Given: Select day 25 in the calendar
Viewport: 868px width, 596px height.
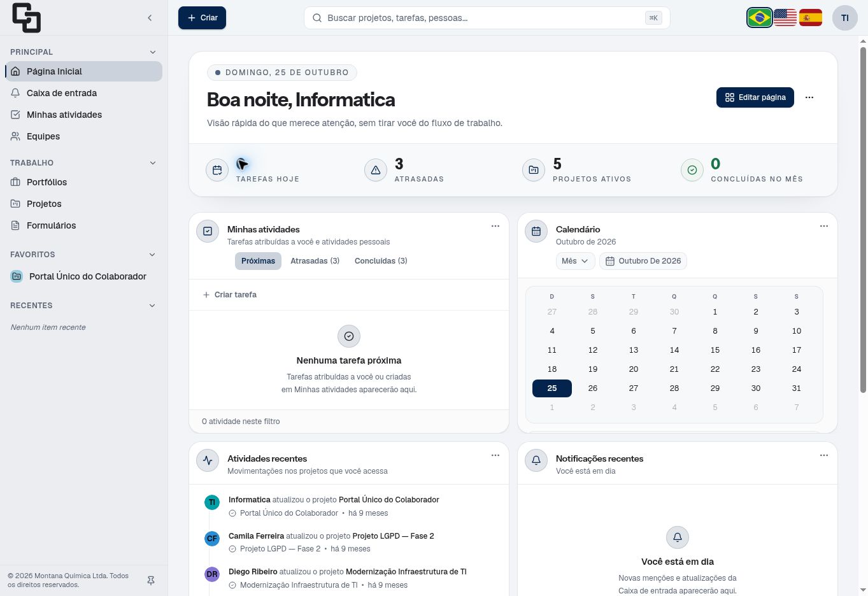Looking at the screenshot, I should pos(552,388).
